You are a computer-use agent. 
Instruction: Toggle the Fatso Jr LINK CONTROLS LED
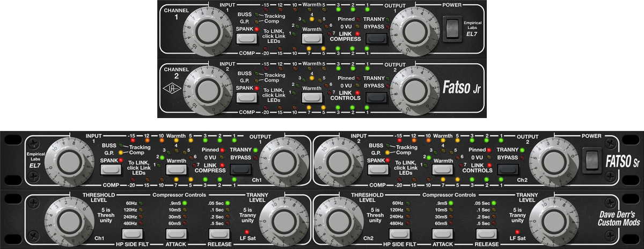pos(357,93)
